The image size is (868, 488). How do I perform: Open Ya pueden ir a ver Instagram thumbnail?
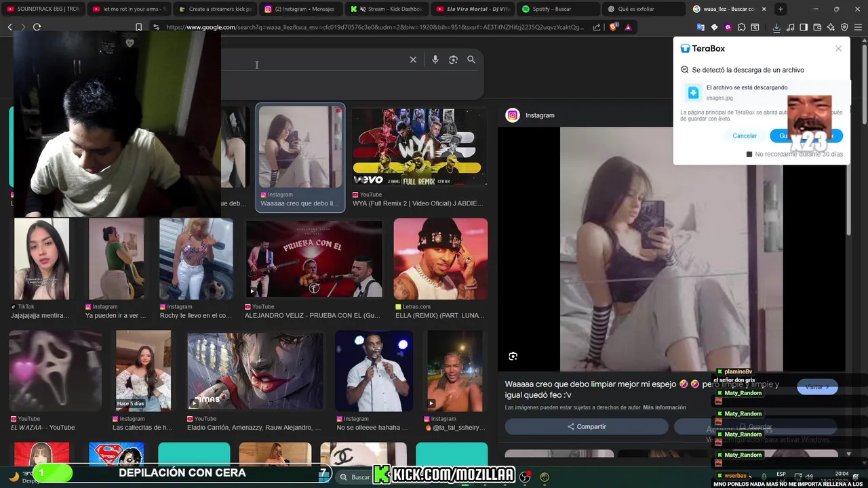(x=117, y=258)
